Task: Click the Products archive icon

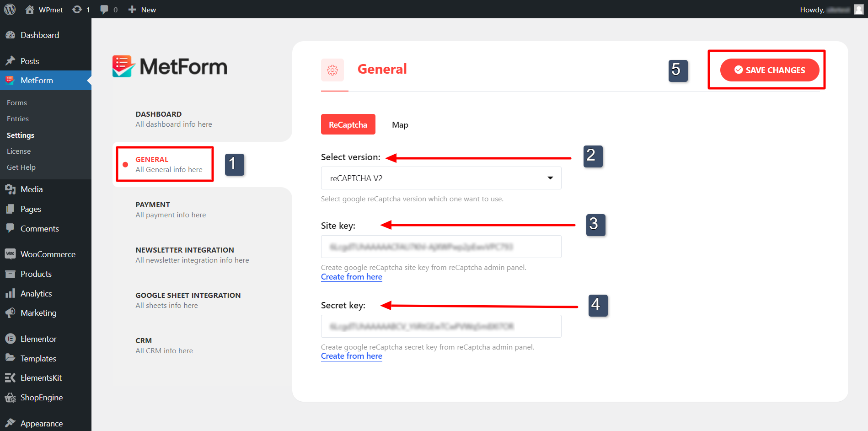Action: tap(10, 274)
